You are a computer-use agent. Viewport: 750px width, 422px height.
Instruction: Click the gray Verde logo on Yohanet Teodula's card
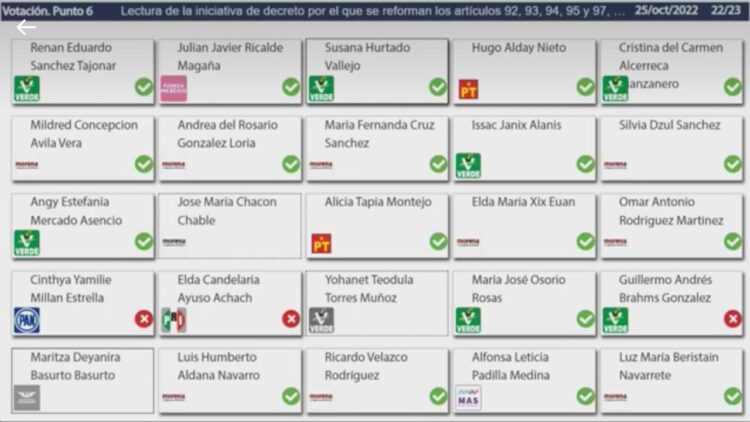(x=321, y=320)
